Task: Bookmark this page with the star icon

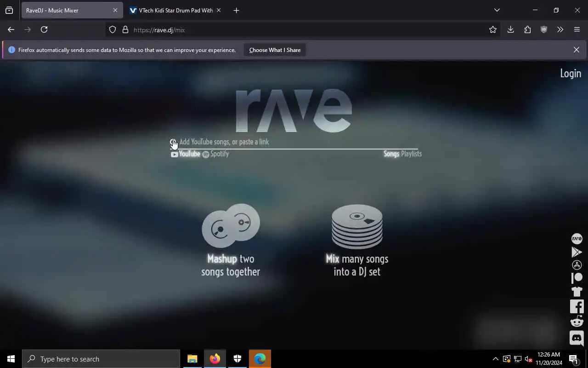Action: pyautogui.click(x=493, y=30)
